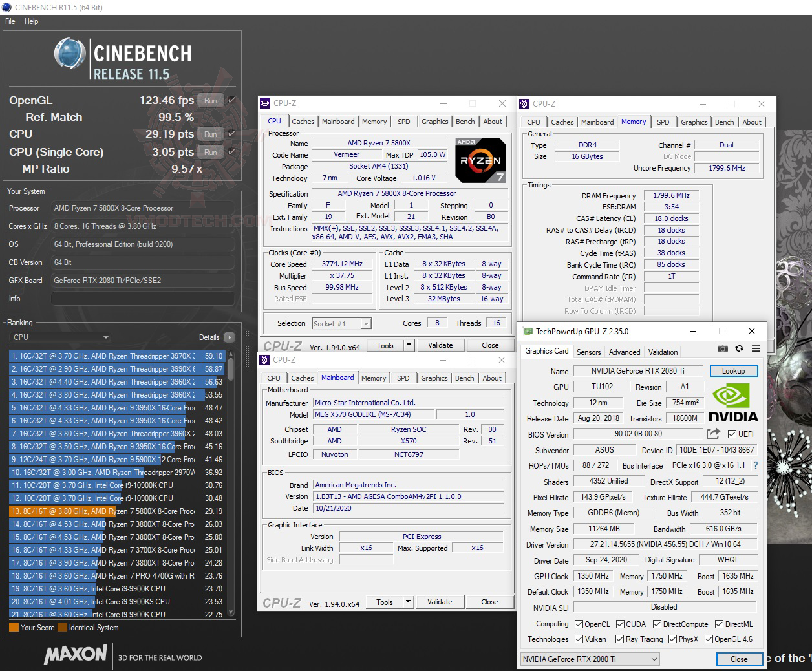This screenshot has height=671, width=812.
Task: Select the Ryzen 9 5900X ranking row
Action: tap(116, 460)
